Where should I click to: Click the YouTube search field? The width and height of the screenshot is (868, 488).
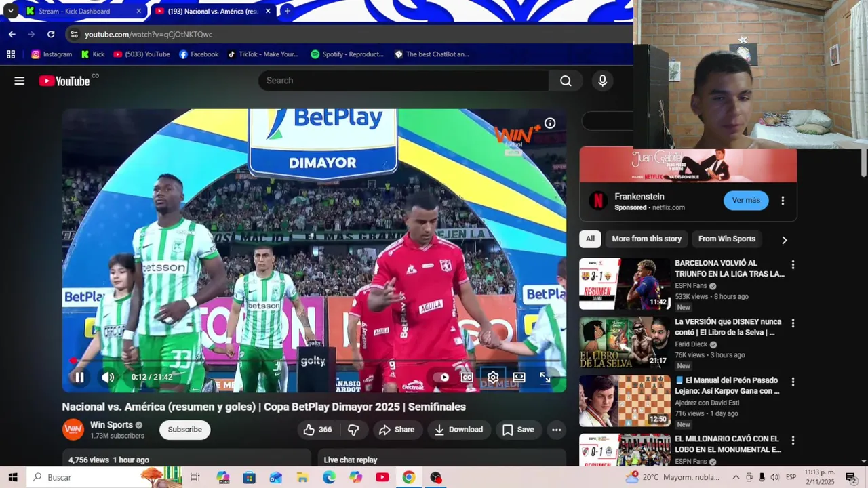click(403, 81)
